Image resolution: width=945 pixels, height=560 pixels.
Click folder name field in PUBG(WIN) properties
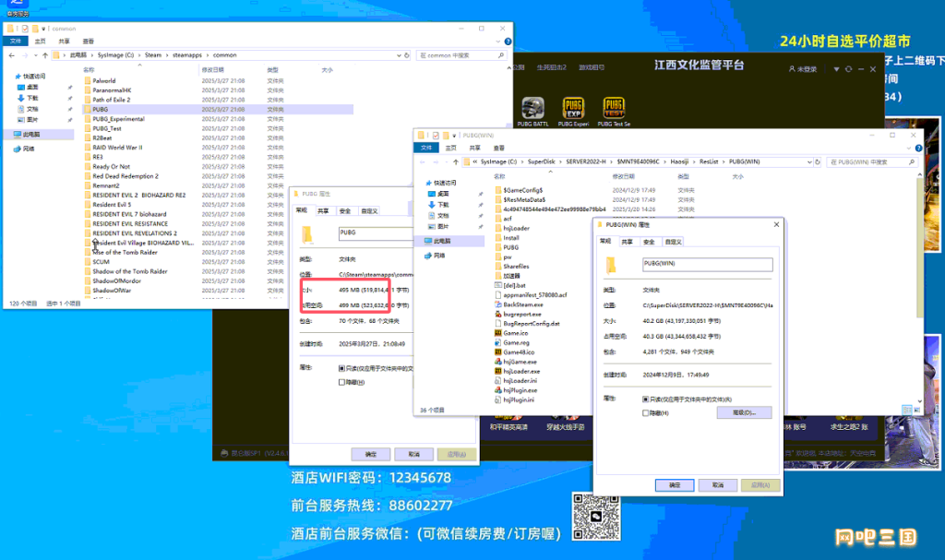click(x=708, y=264)
